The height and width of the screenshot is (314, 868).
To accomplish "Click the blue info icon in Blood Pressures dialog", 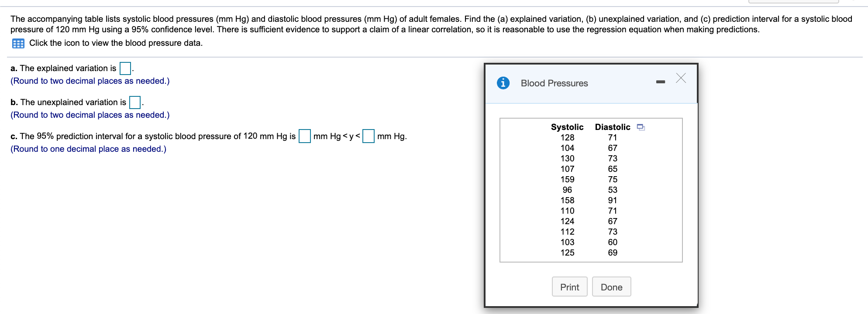I will 503,83.
